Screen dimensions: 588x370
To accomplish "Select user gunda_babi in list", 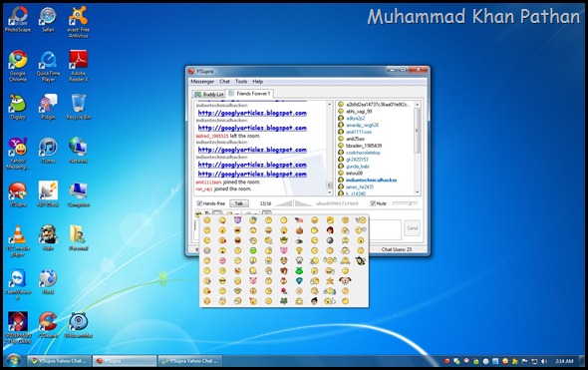I will pos(358,167).
